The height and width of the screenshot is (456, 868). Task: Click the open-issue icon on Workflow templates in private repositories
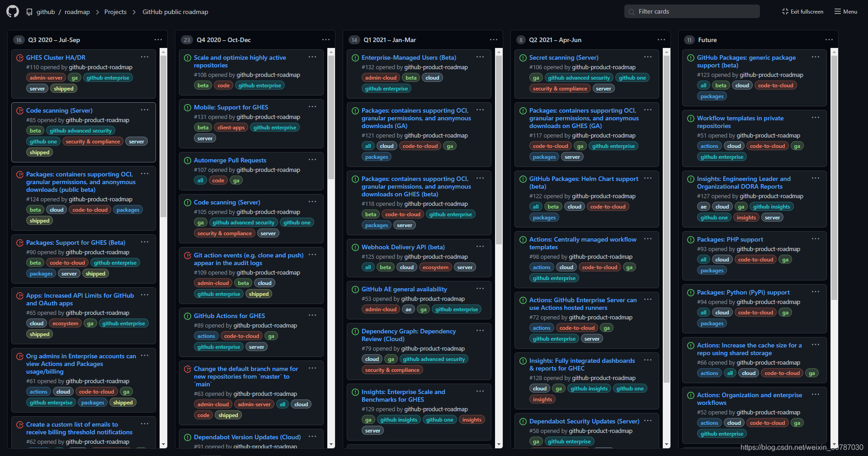(691, 119)
